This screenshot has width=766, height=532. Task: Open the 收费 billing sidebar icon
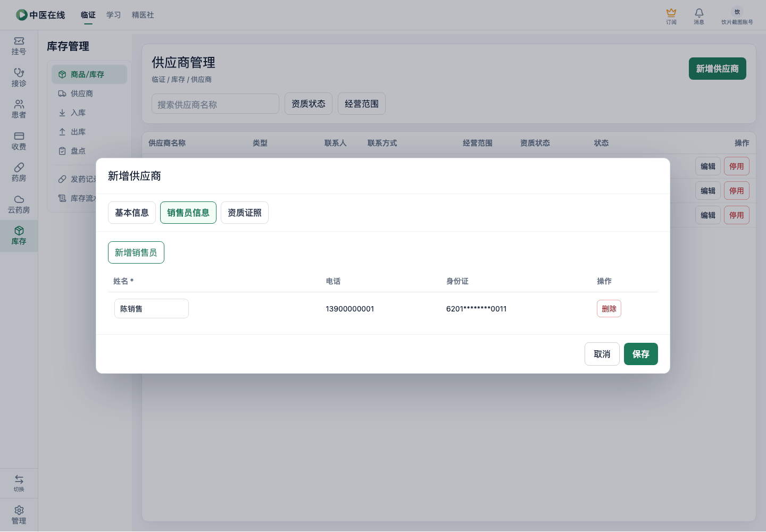tap(19, 136)
